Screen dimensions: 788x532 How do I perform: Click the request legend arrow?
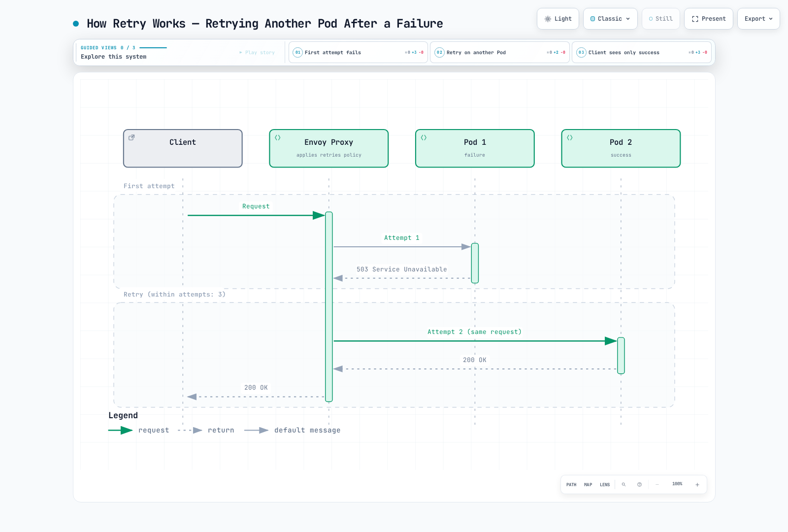click(x=121, y=430)
